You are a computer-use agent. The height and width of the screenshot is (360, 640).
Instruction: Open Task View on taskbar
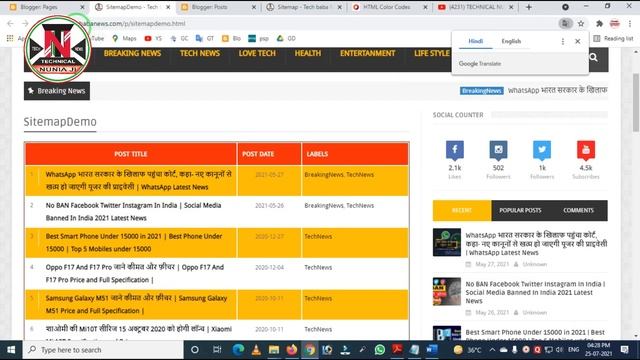click(217, 350)
